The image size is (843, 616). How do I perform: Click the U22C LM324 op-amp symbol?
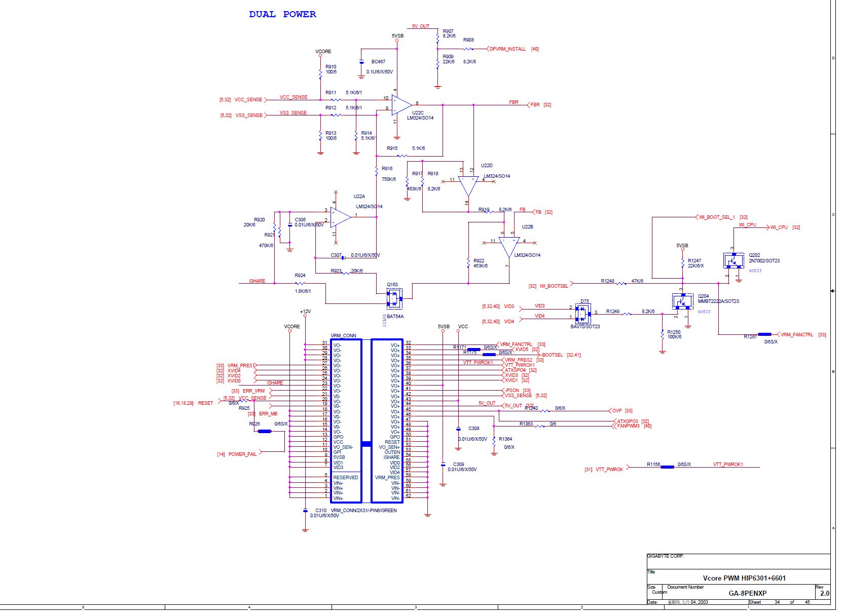(x=401, y=105)
